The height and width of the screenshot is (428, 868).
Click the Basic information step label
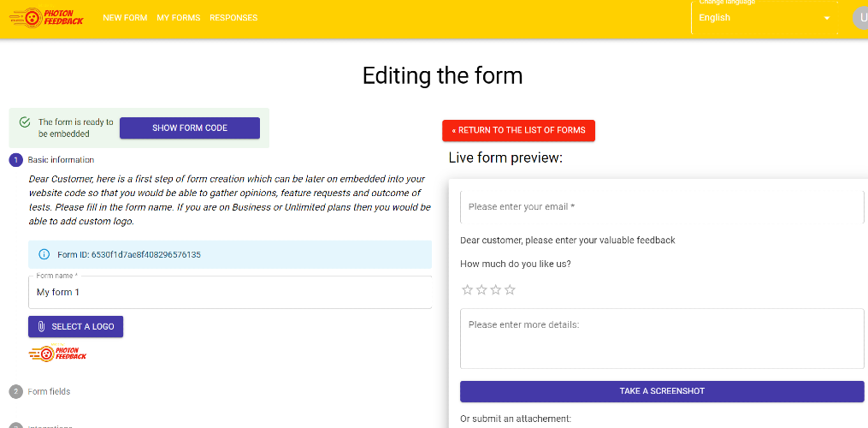pyautogui.click(x=61, y=160)
